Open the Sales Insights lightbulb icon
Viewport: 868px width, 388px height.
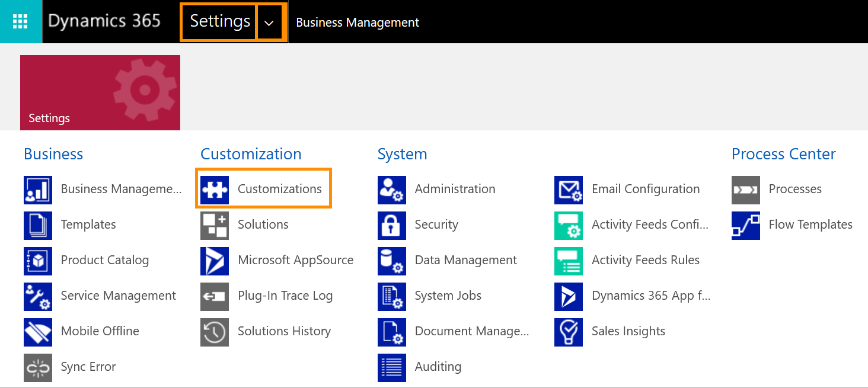(569, 332)
